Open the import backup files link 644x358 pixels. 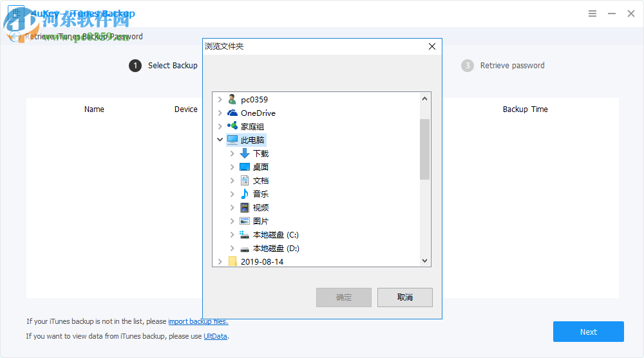(198, 321)
